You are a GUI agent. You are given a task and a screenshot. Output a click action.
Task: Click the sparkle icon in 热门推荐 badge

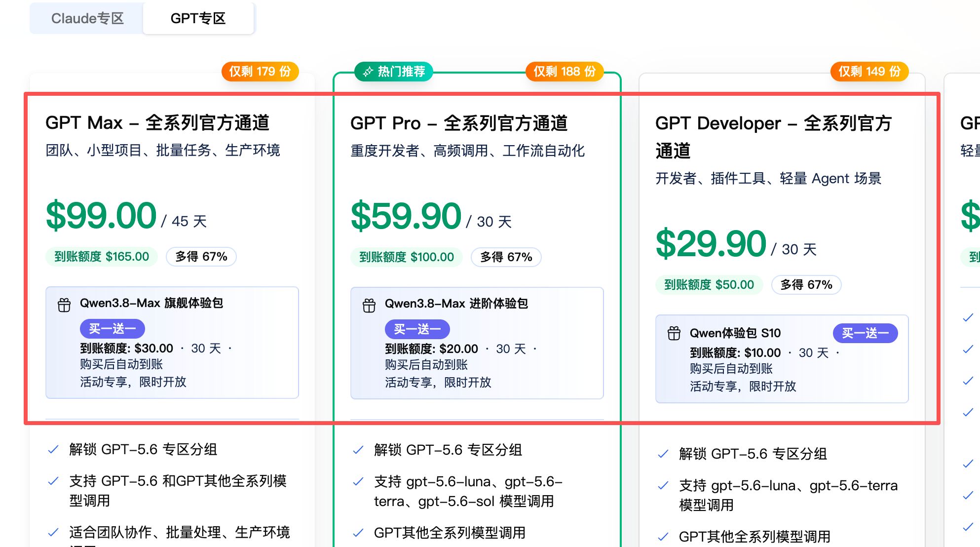coord(368,72)
